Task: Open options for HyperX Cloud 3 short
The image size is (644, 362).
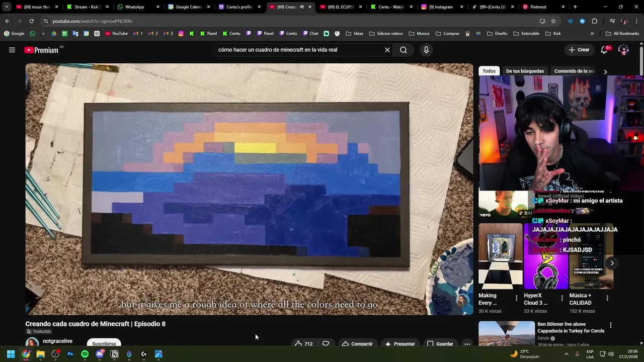Action: tap(562, 298)
